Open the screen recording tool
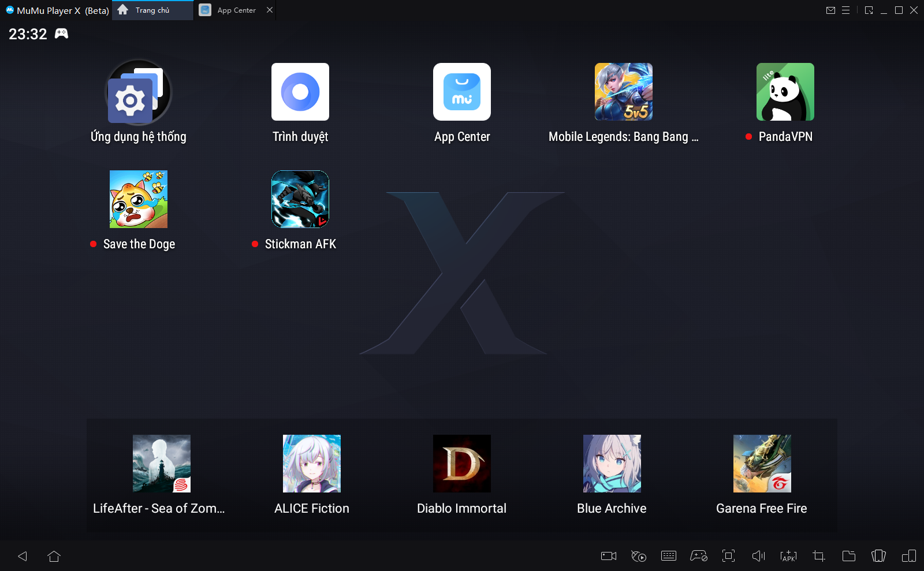The width and height of the screenshot is (924, 571). point(609,556)
